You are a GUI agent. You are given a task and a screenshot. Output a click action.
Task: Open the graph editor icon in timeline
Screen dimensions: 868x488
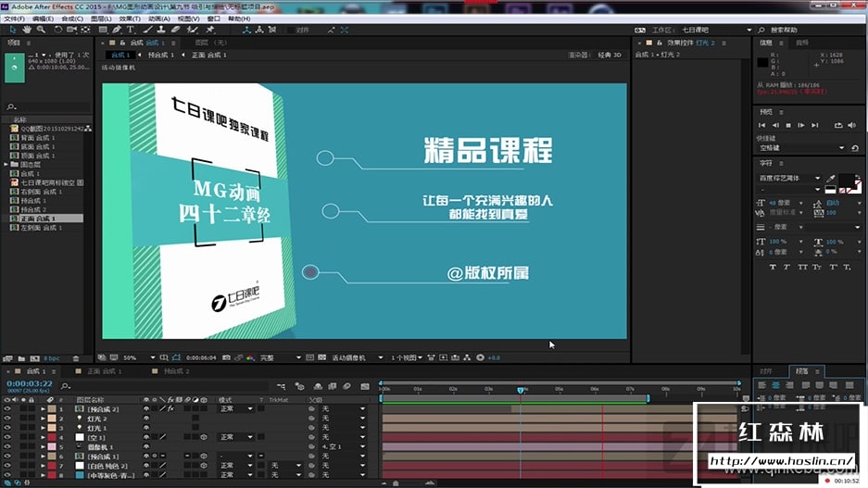pyautogui.click(x=365, y=386)
